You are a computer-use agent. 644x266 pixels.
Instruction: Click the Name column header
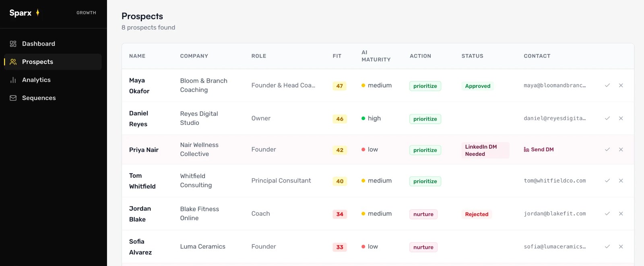137,56
